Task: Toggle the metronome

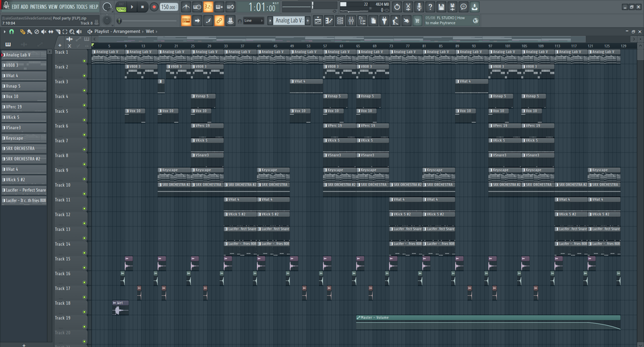Action: pos(186,7)
